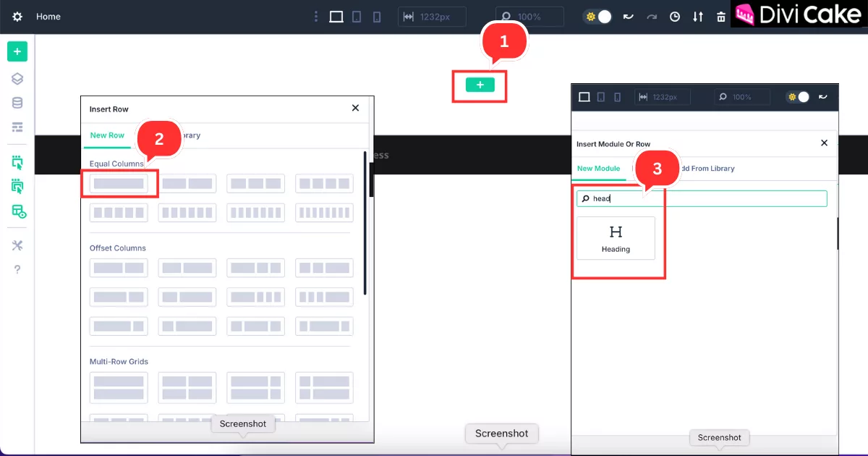Close the Insert Module Or Row dialog
This screenshot has width=868, height=456.
click(x=824, y=143)
